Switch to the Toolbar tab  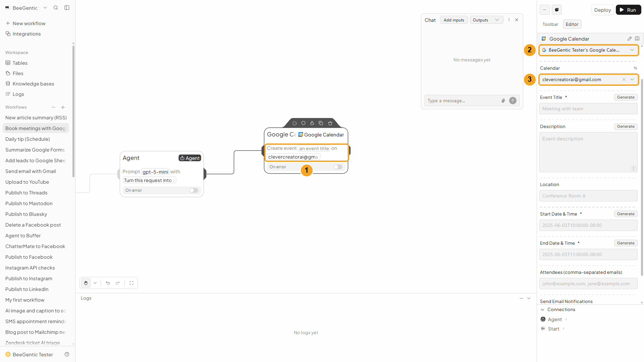pos(550,24)
